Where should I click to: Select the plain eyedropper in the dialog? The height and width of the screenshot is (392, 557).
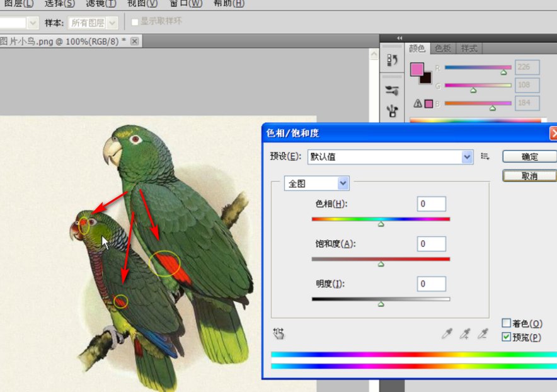click(447, 334)
